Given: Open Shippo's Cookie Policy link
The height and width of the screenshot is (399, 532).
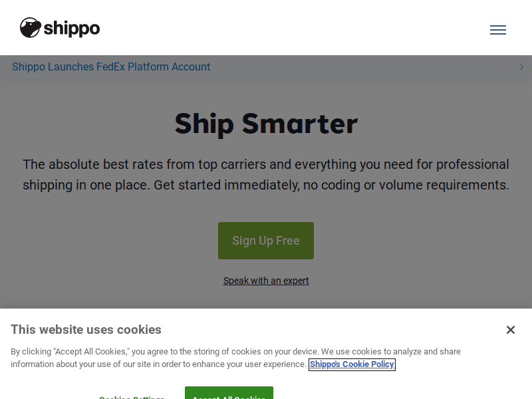Looking at the screenshot, I should point(352,364).
